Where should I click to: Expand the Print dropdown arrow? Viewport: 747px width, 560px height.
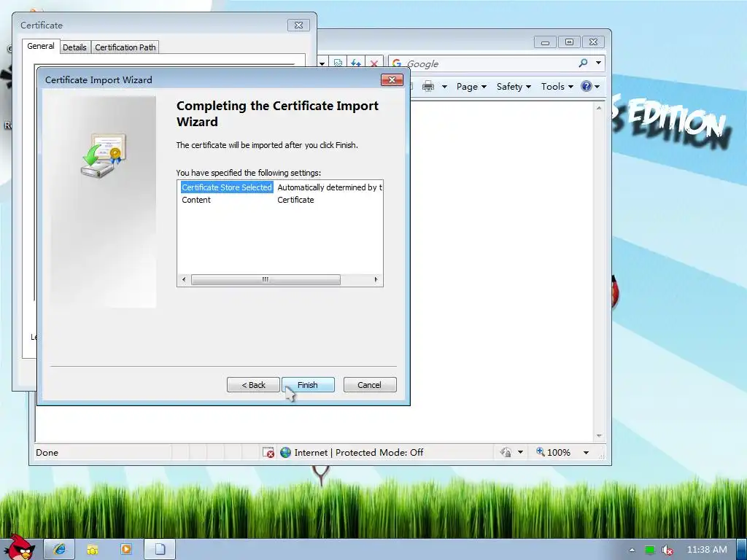pyautogui.click(x=444, y=87)
